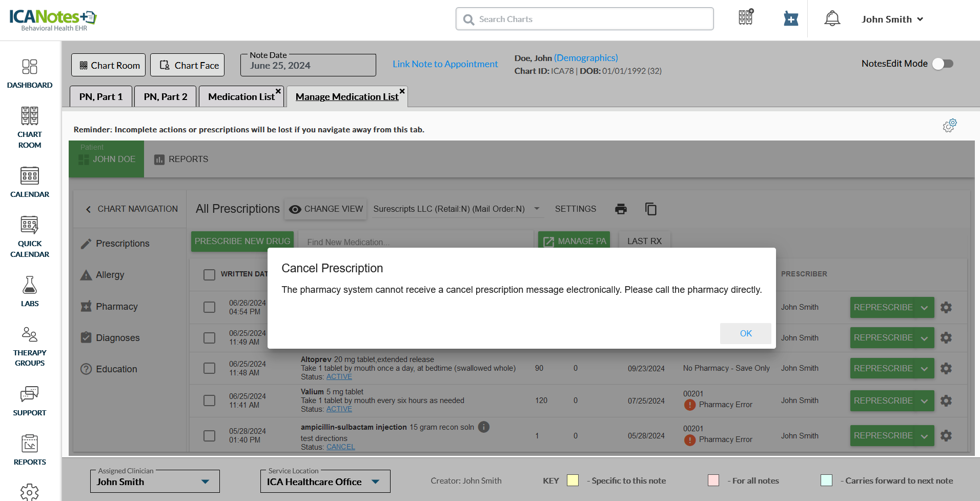
Task: Click the print icon next to Settings
Action: 621,209
